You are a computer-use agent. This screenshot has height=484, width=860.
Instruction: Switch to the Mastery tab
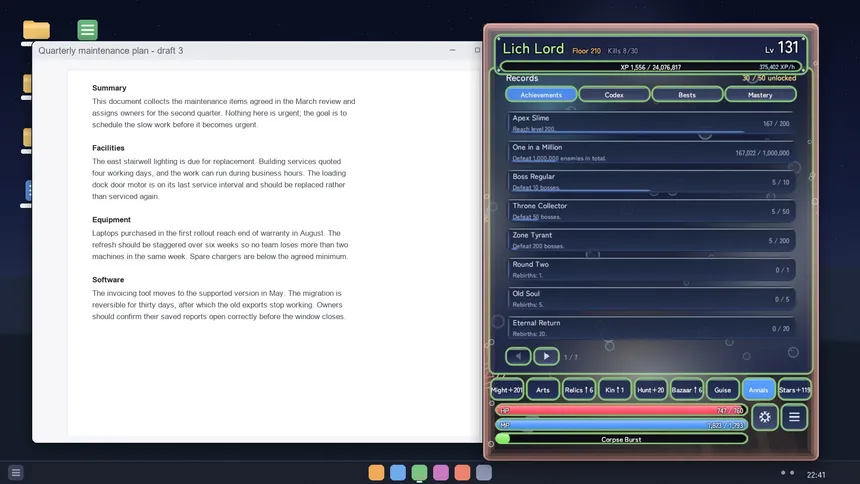click(x=760, y=95)
